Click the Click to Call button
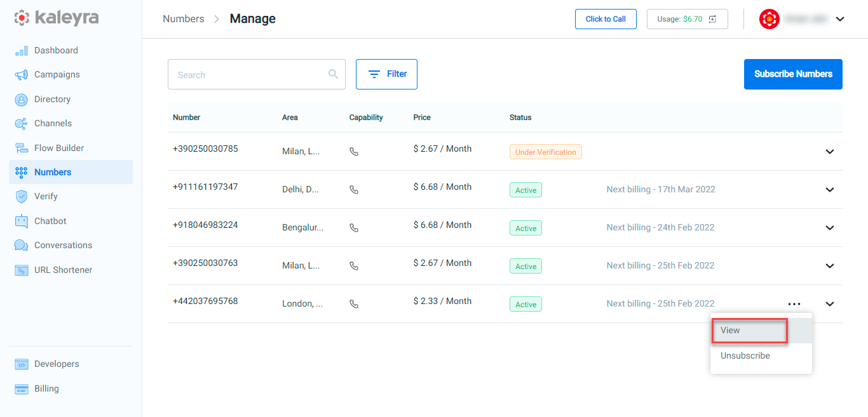 606,19
